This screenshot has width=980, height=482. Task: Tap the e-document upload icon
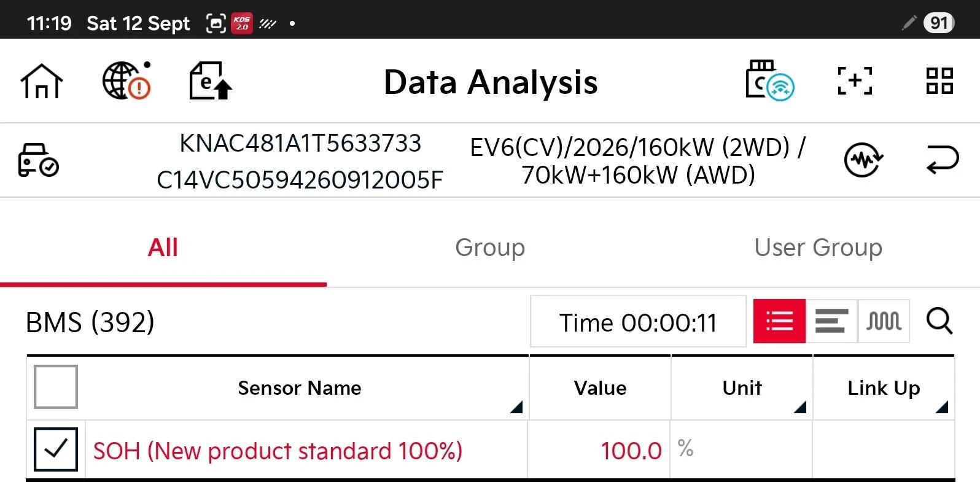[211, 80]
